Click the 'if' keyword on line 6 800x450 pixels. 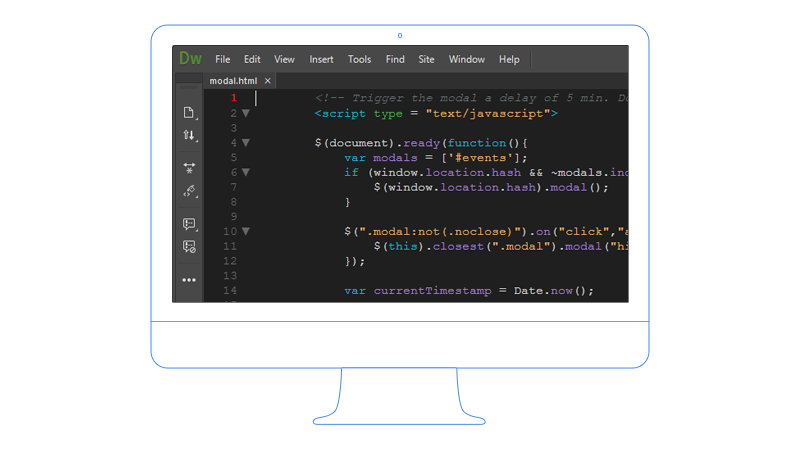pyautogui.click(x=351, y=172)
